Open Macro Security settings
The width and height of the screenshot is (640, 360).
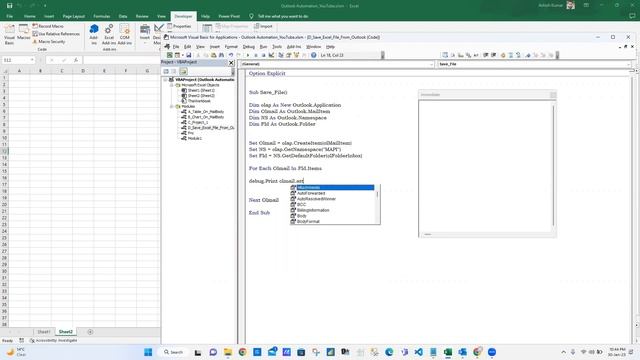pyautogui.click(x=49, y=42)
